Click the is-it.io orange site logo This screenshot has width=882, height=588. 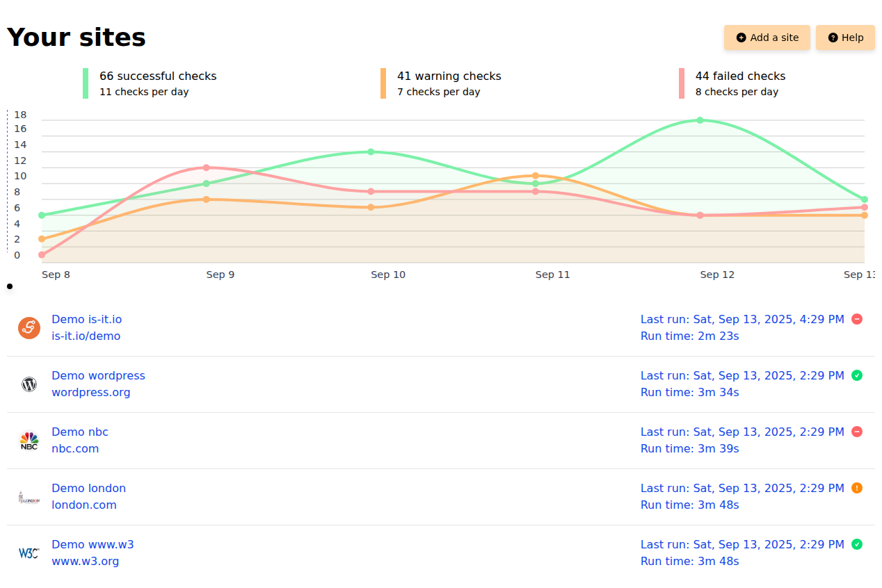(29, 328)
